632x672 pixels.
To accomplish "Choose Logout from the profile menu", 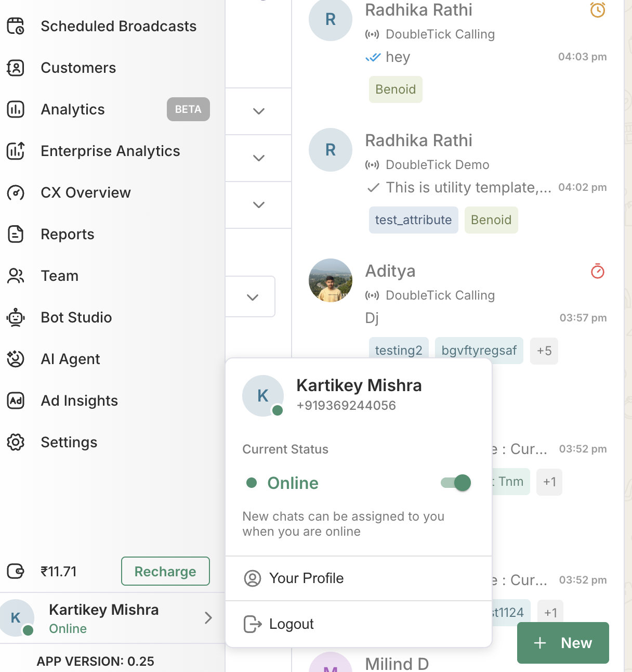I will point(291,624).
